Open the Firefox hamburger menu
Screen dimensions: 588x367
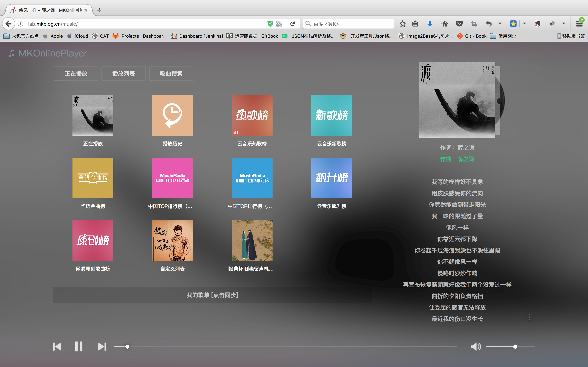(x=579, y=23)
